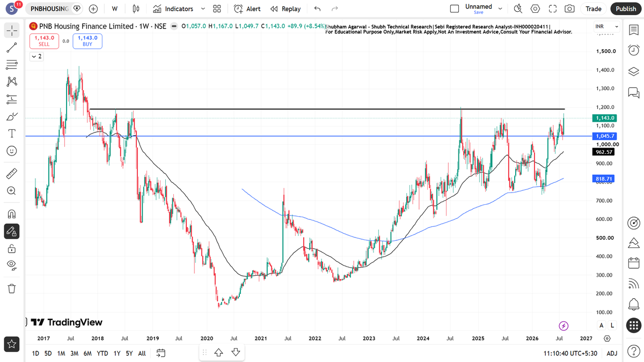This screenshot has height=362, width=644.
Task: Open the products grid menu
Action: click(633, 325)
